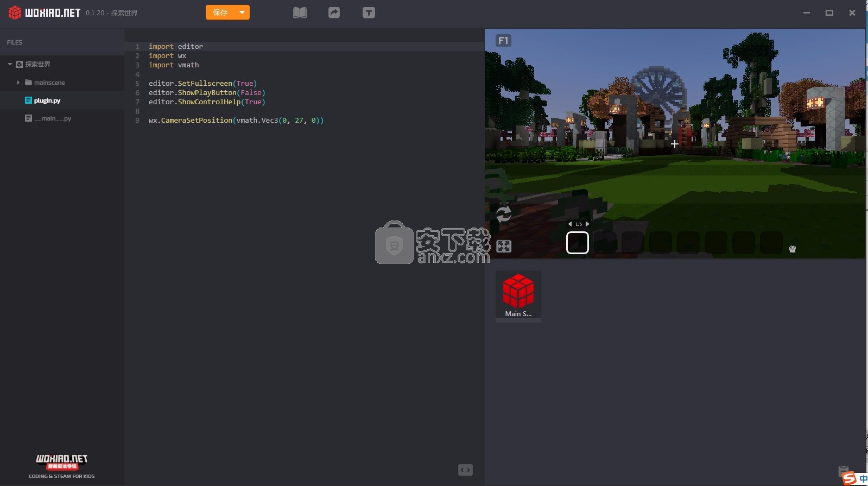This screenshot has height=486, width=868.
Task: Open the Main S... scene thumbnail
Action: coord(518,296)
